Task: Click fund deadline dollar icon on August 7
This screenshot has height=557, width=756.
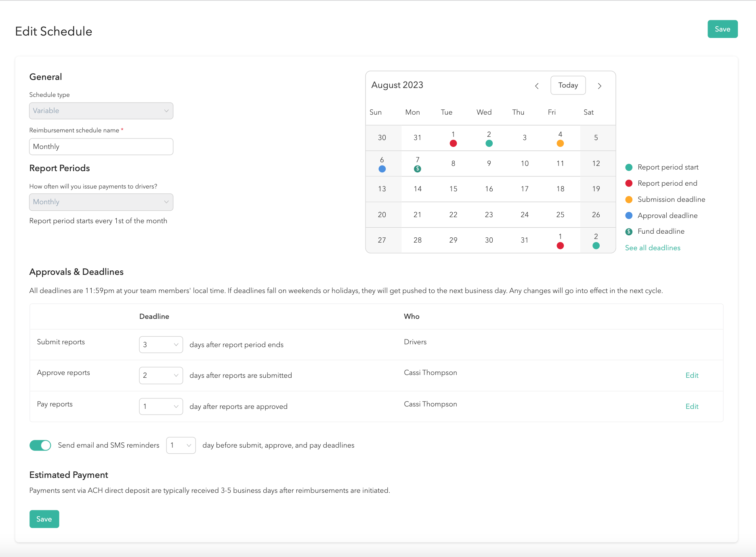Action: tap(418, 169)
